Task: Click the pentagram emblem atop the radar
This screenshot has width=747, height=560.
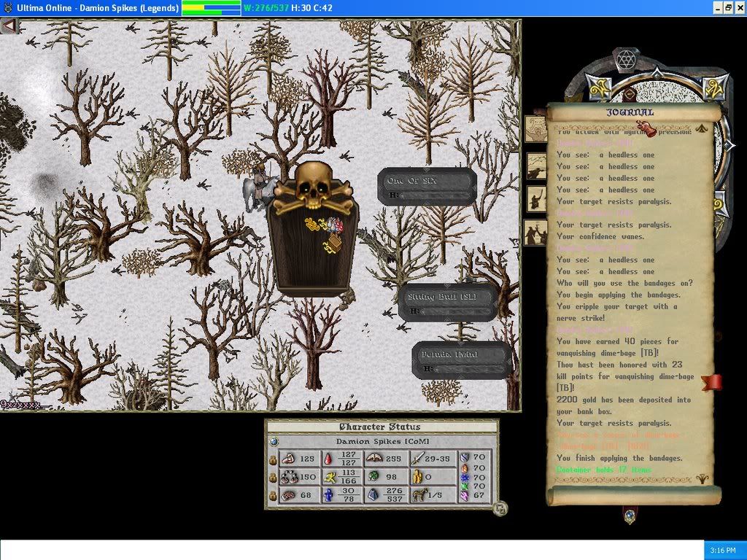Action: coord(625,60)
